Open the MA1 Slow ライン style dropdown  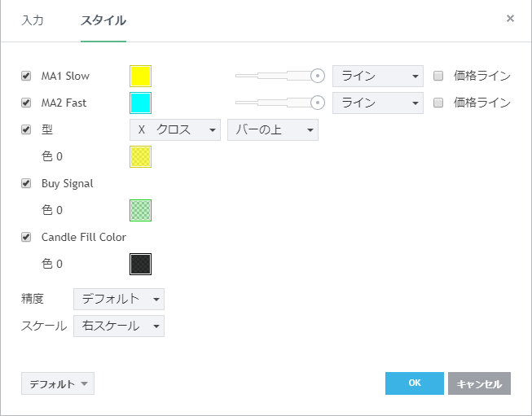coord(377,76)
